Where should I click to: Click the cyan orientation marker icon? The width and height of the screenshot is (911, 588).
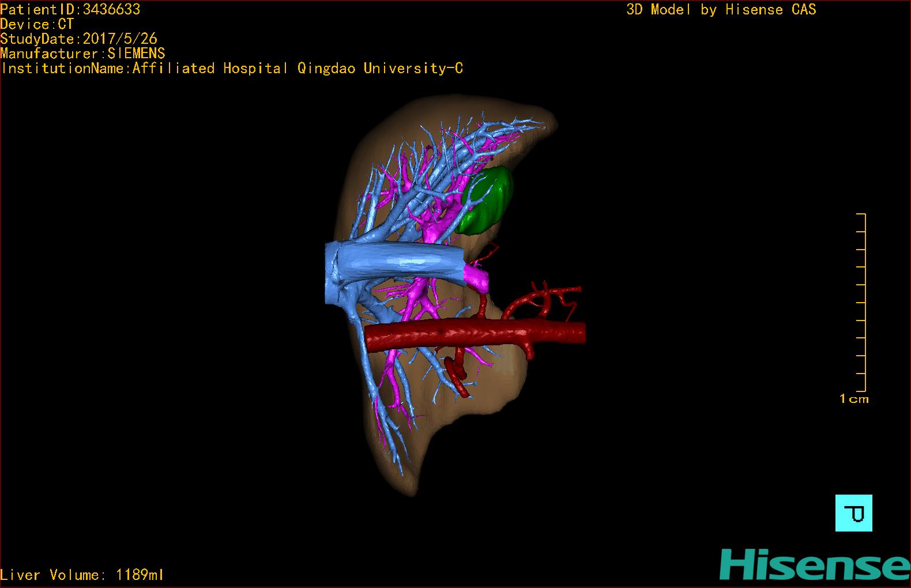[853, 512]
